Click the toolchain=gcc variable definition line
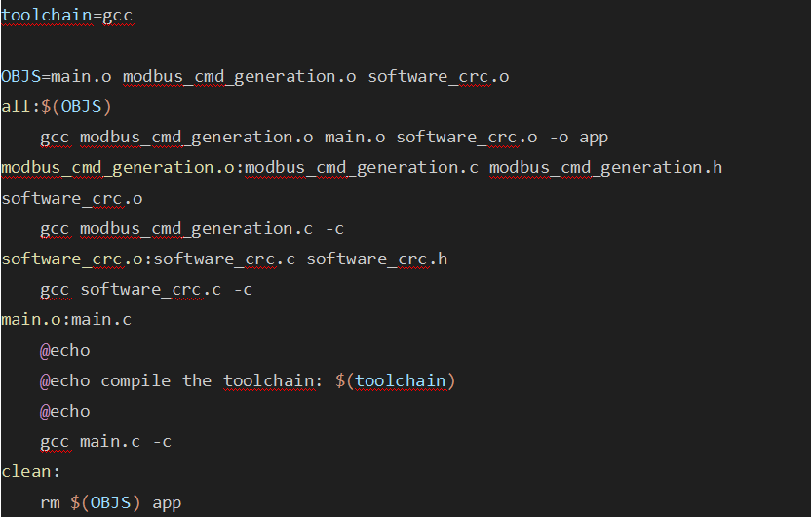Image resolution: width=812 pixels, height=518 pixels. click(x=66, y=16)
